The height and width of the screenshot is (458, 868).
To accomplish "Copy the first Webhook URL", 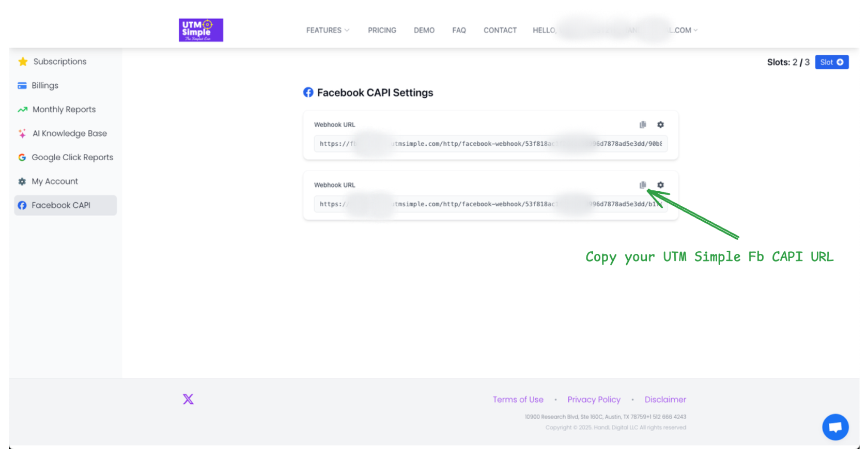I will pos(643,125).
